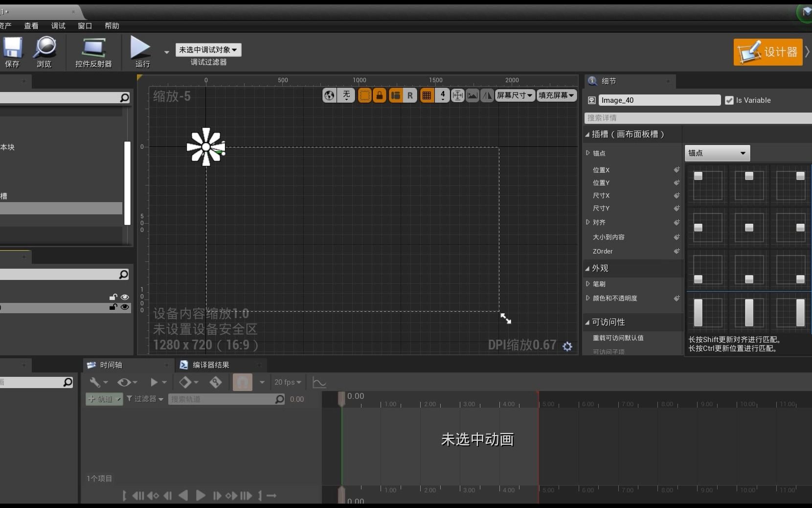Choose the center vertical-stretch anchor preset
Screen dimensions: 812x508
(749, 312)
